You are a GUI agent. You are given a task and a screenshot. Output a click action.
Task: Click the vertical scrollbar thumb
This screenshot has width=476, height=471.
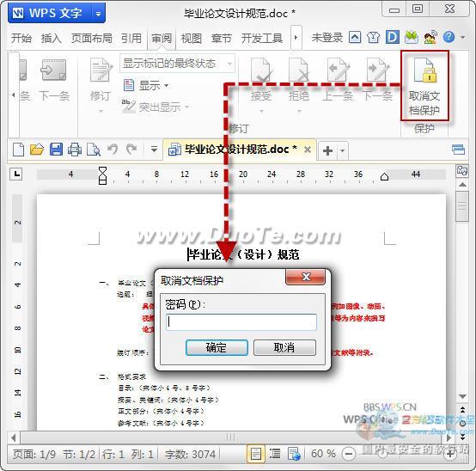[462, 206]
